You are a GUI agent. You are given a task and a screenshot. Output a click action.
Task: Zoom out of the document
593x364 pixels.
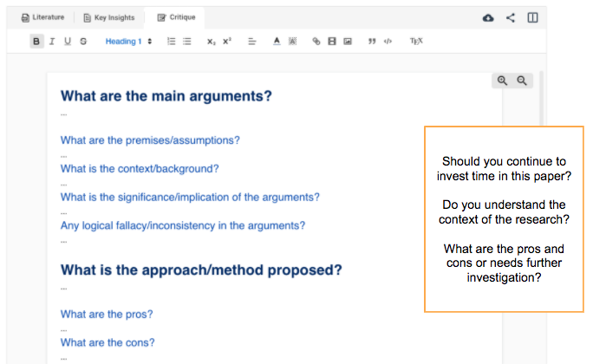522,81
